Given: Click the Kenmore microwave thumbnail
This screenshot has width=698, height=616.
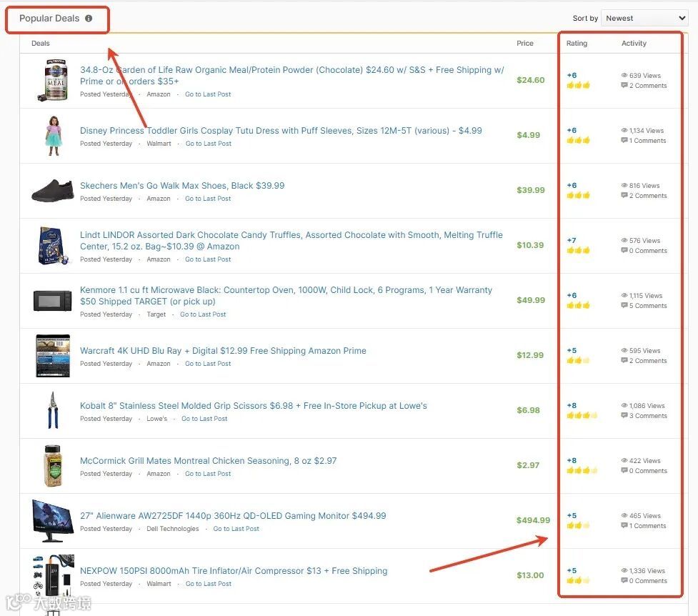Looking at the screenshot, I should coord(53,301).
